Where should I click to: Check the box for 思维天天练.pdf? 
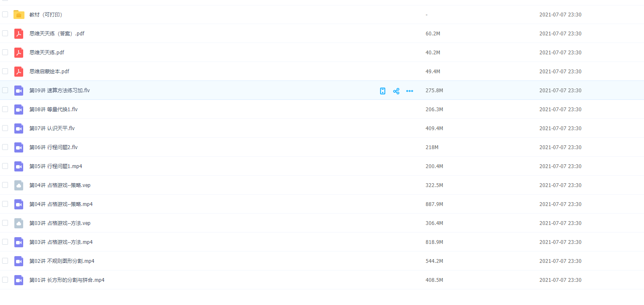5,52
